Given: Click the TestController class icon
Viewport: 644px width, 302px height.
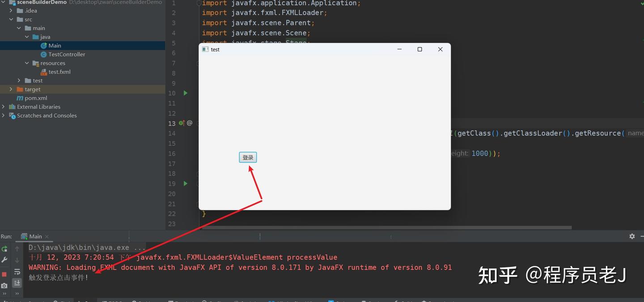Looking at the screenshot, I should [44, 54].
